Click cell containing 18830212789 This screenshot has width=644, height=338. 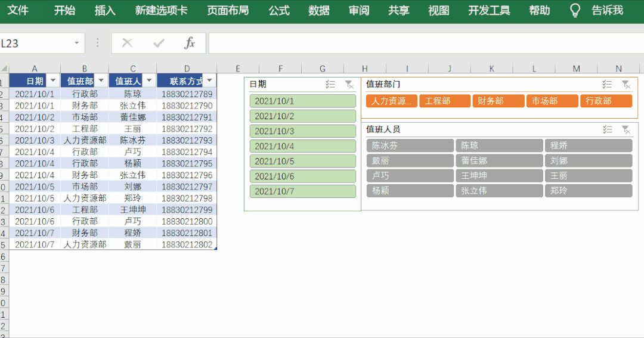[187, 94]
